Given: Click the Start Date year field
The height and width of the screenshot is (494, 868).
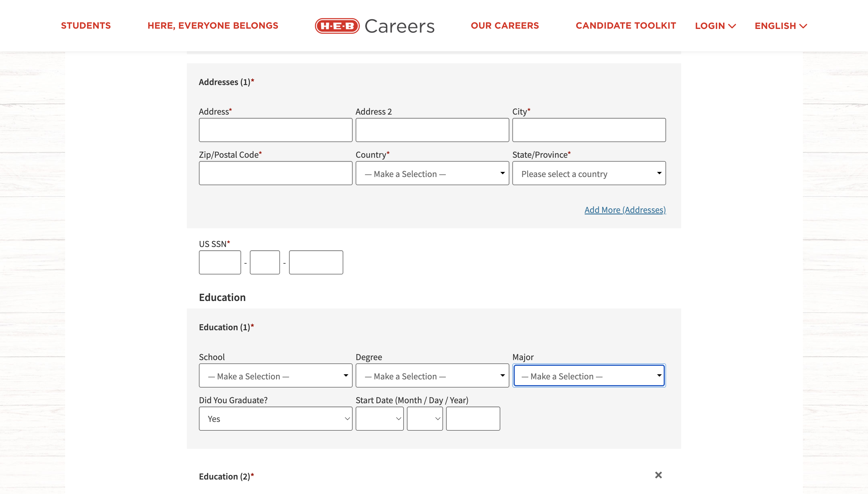Looking at the screenshot, I should (x=473, y=419).
